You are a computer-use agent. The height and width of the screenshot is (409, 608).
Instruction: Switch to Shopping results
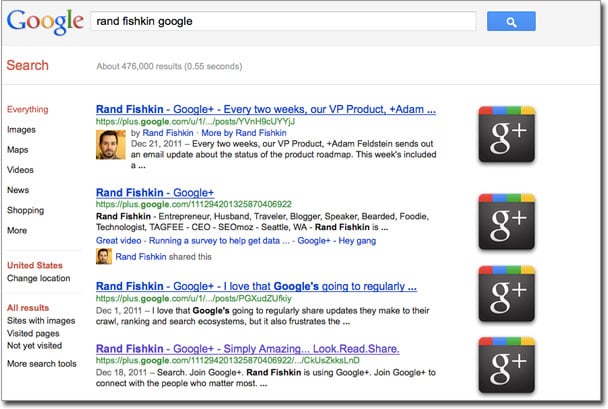26,210
